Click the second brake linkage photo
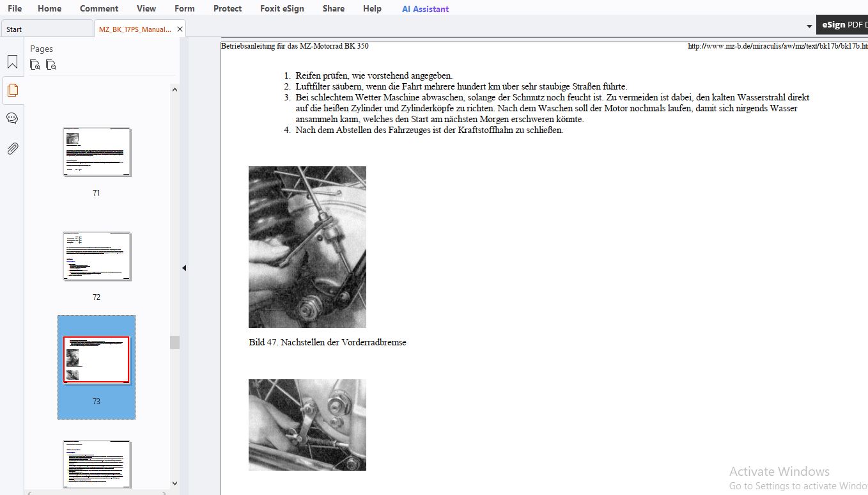This screenshot has height=495, width=868. [x=307, y=425]
